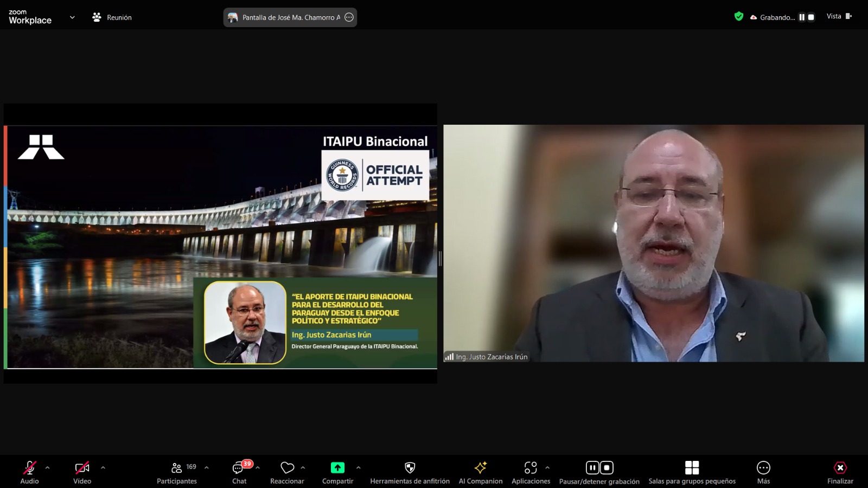Expand audio options caret next to Audio
868x488 pixels.
click(x=47, y=467)
